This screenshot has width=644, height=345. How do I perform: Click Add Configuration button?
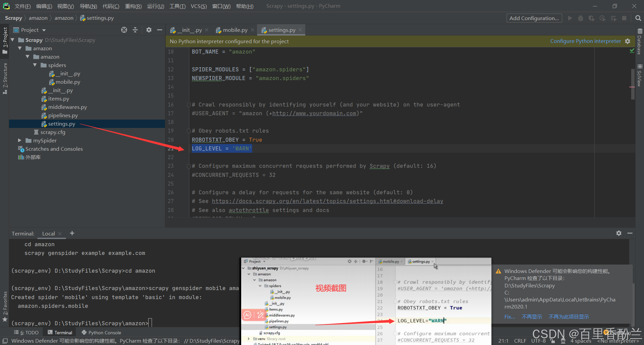coord(534,18)
